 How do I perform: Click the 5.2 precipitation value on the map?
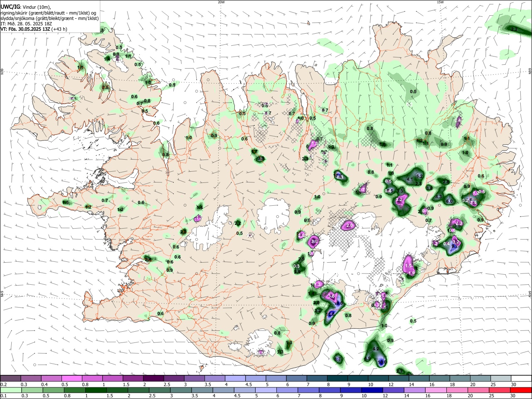pyautogui.click(x=419, y=176)
